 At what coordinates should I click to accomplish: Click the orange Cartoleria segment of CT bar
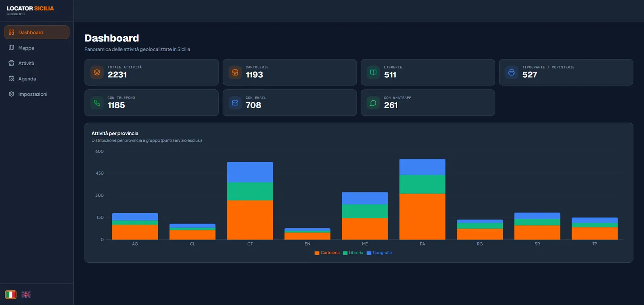pos(250,220)
